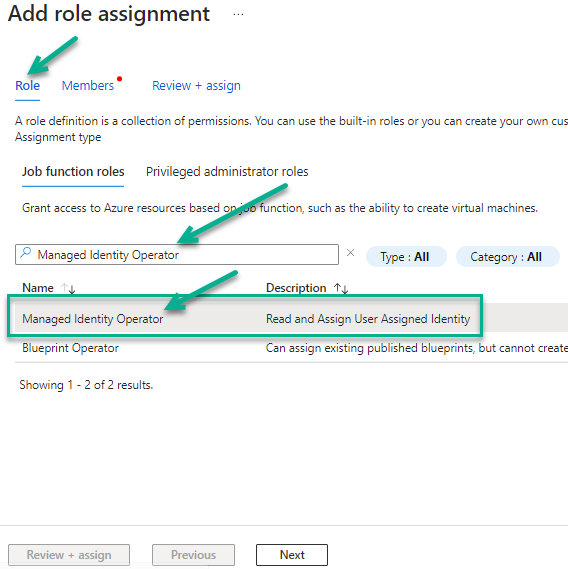The image size is (568, 569).
Task: Select the Job function roles tab
Action: tap(73, 171)
